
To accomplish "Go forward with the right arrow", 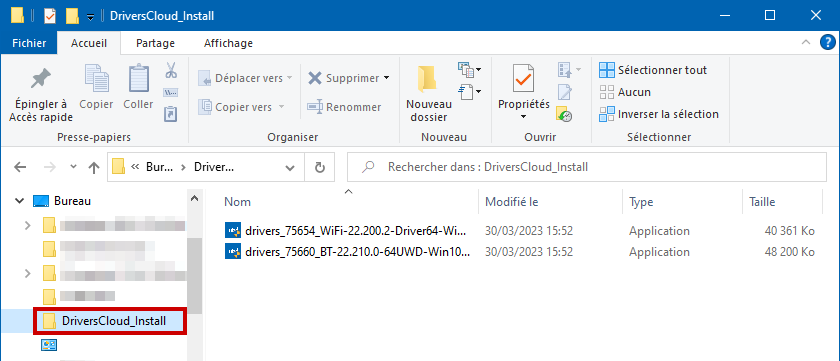I will pyautogui.click(x=49, y=167).
